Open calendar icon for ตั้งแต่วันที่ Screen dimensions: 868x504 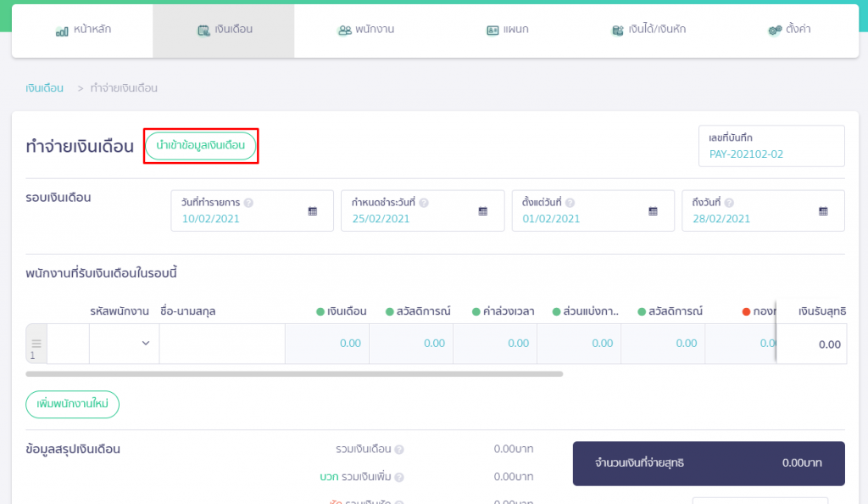pyautogui.click(x=654, y=211)
